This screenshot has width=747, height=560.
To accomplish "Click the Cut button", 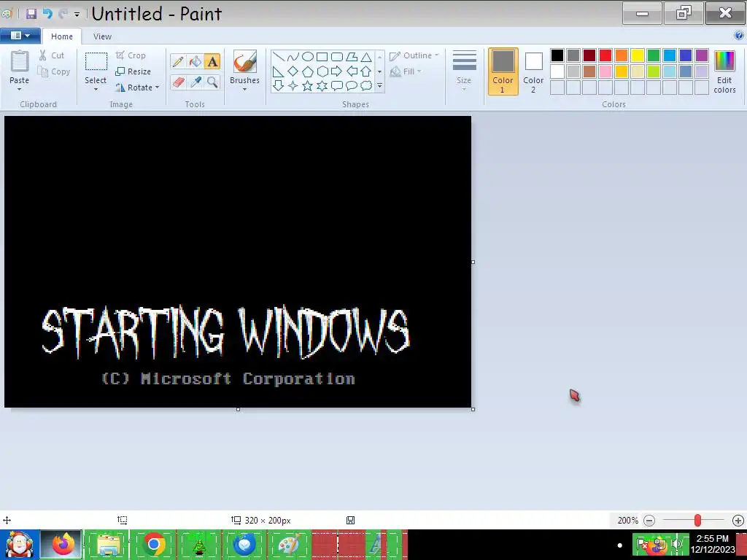I will [52, 55].
